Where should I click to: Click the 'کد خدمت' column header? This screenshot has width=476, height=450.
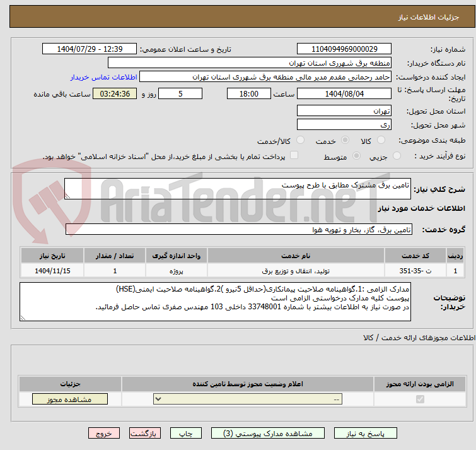[x=415, y=256]
